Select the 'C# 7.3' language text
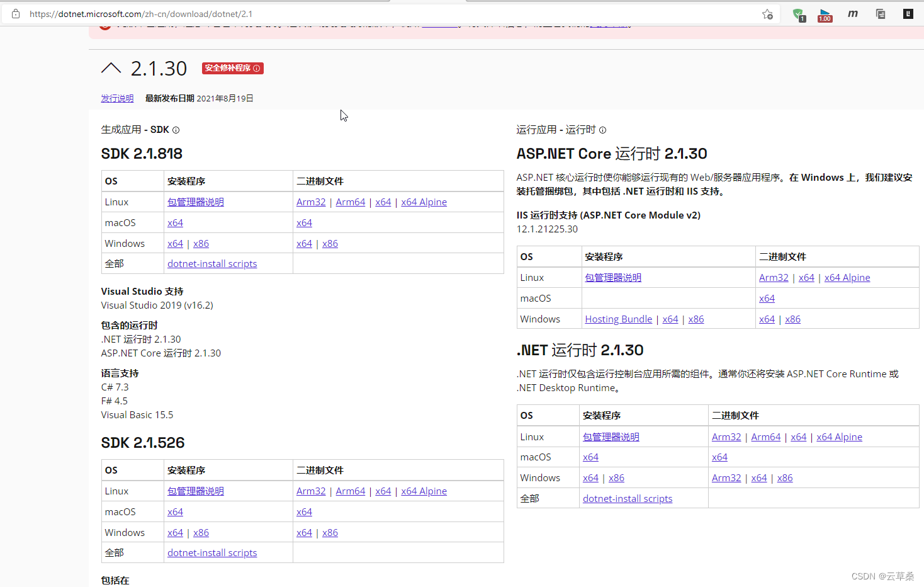Viewport: 924px width, 587px height. tap(115, 387)
